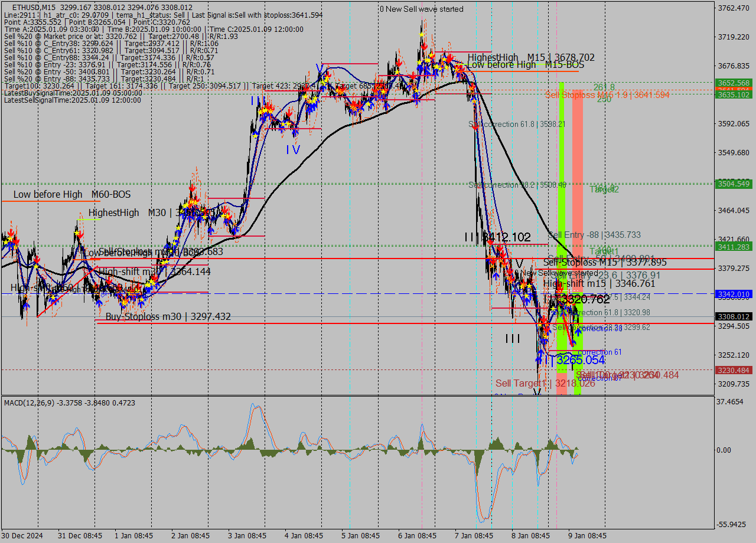Select the MACD(12,26,9) indicator label
756x543 pixels.
coord(37,403)
